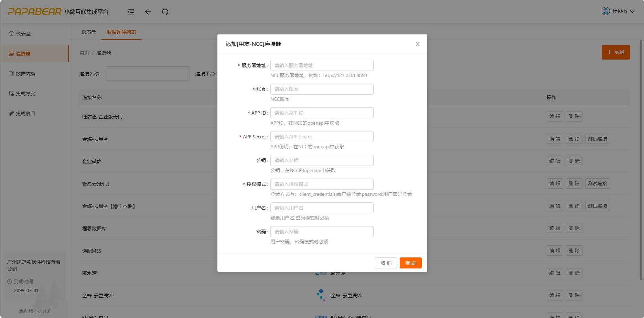
Task: Close the 添加[用友-NCC]连接器 dialog
Action: (x=417, y=44)
